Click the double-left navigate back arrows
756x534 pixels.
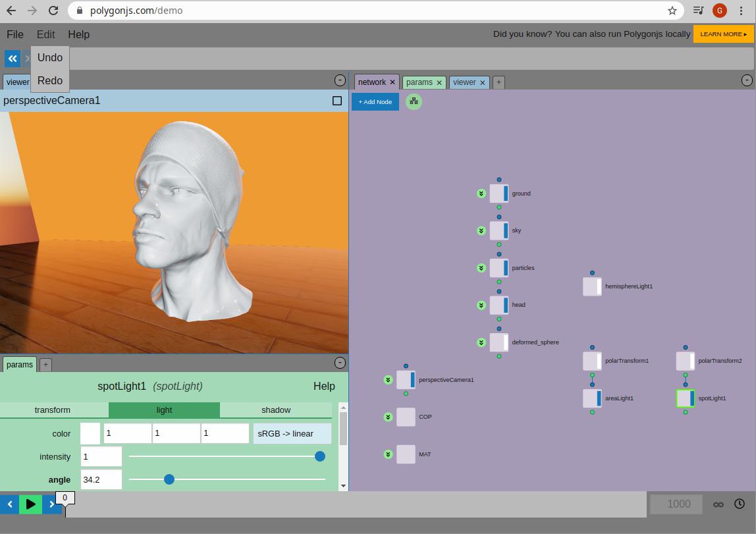(13, 59)
